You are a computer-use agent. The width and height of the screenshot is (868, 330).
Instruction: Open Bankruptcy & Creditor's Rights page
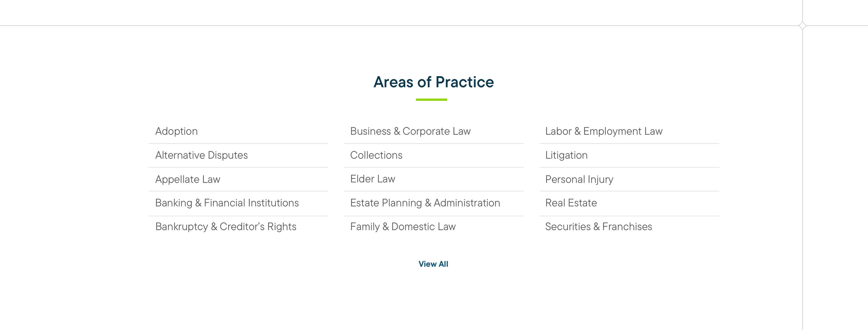pyautogui.click(x=226, y=227)
